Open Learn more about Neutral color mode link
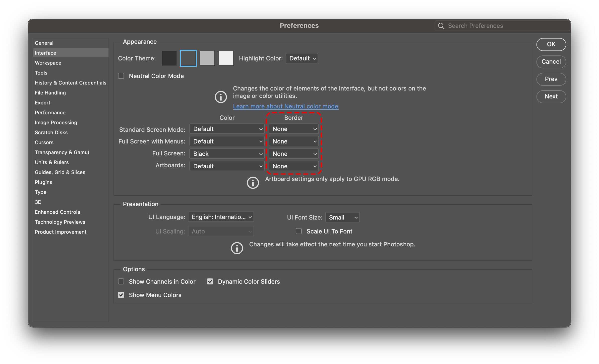The height and width of the screenshot is (364, 599). tap(286, 106)
